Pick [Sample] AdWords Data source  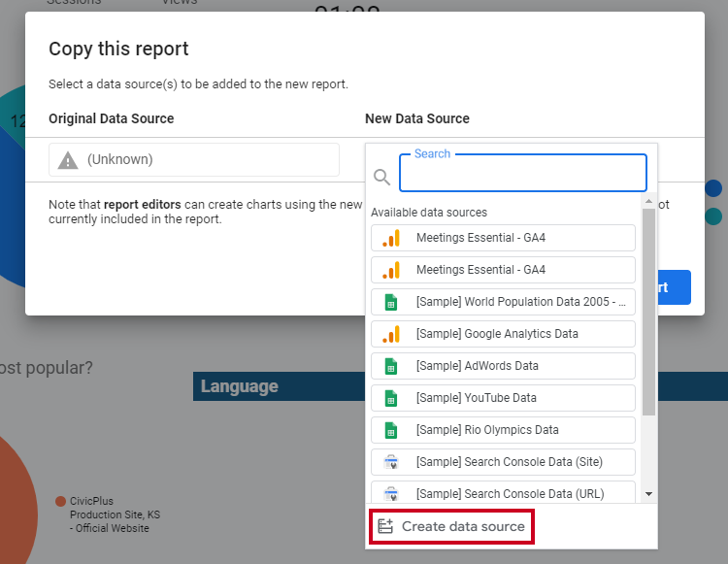pos(503,366)
